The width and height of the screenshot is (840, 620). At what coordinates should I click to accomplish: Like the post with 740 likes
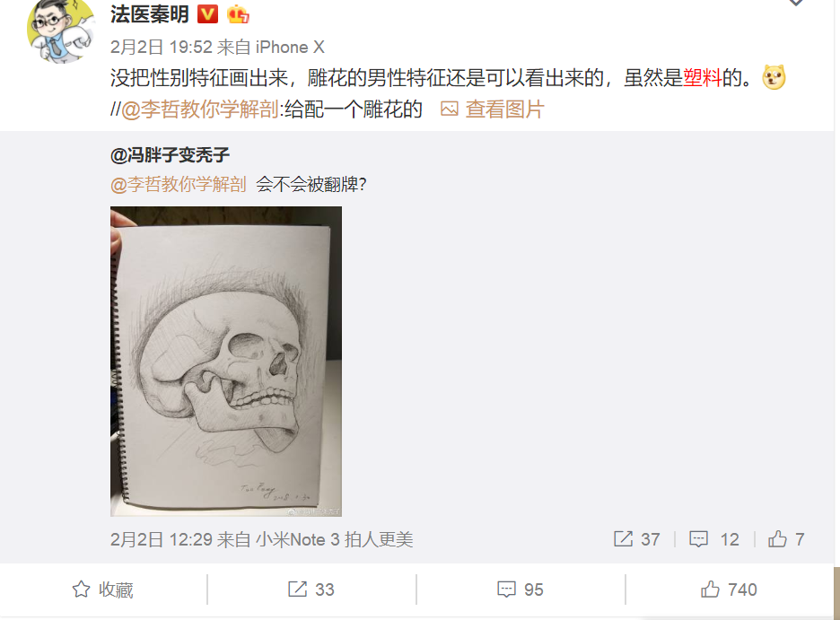(711, 589)
